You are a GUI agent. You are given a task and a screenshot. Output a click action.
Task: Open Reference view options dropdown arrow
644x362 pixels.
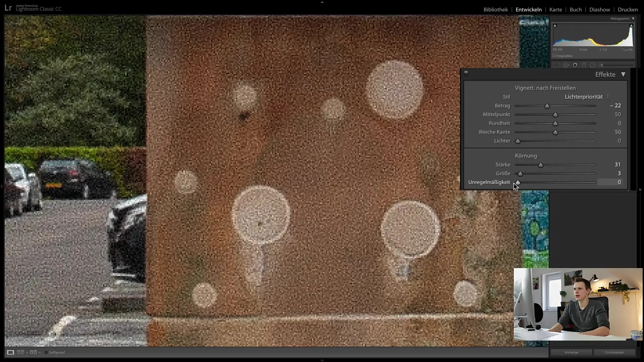27,352
